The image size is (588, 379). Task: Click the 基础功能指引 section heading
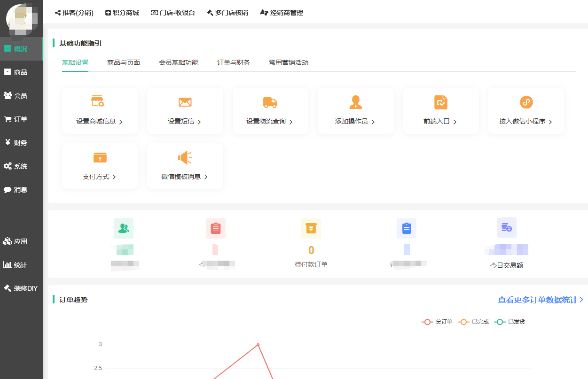pos(80,43)
